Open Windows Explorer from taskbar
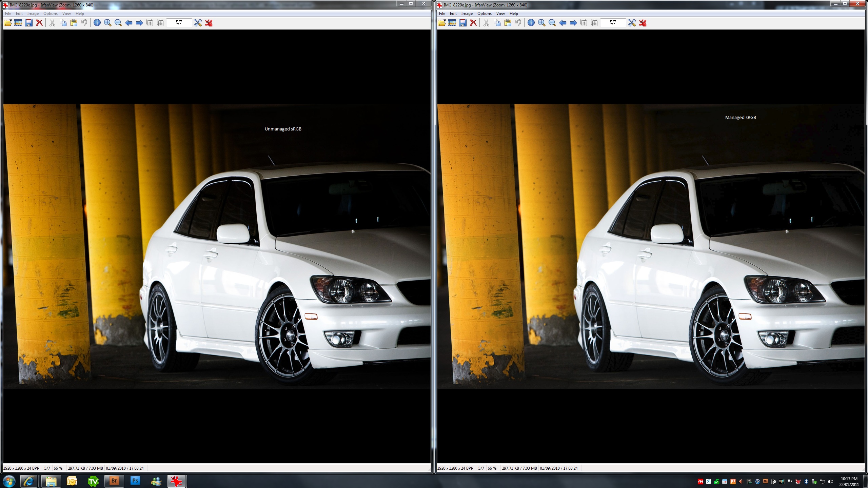The height and width of the screenshot is (488, 868). [51, 481]
